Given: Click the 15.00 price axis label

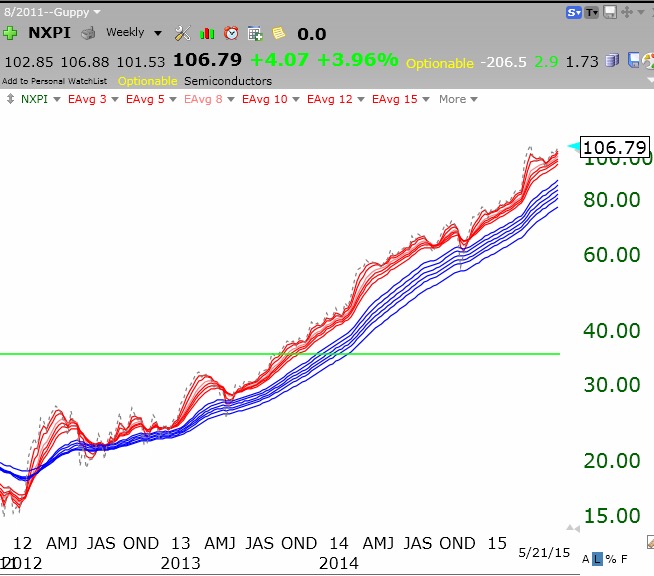Looking at the screenshot, I should point(611,516).
